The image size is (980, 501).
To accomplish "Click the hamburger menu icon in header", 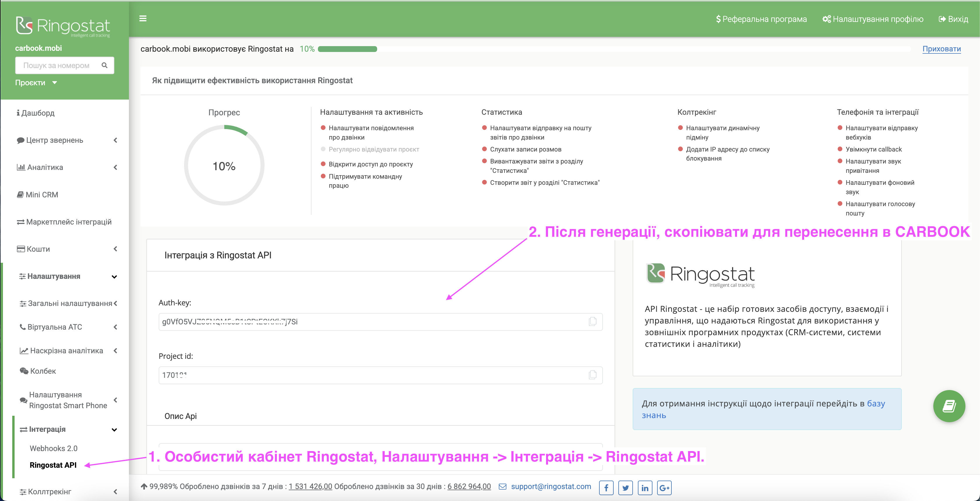I will pyautogui.click(x=143, y=18).
